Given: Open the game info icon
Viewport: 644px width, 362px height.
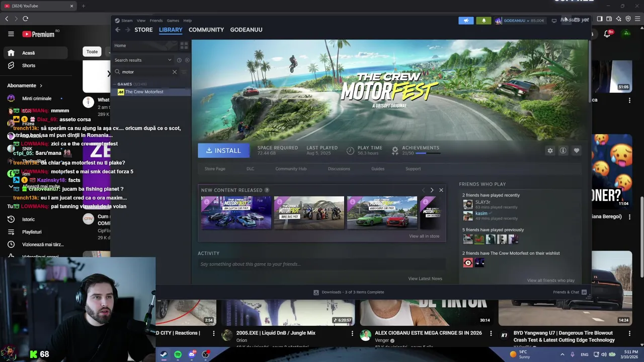Looking at the screenshot, I should click(563, 150).
